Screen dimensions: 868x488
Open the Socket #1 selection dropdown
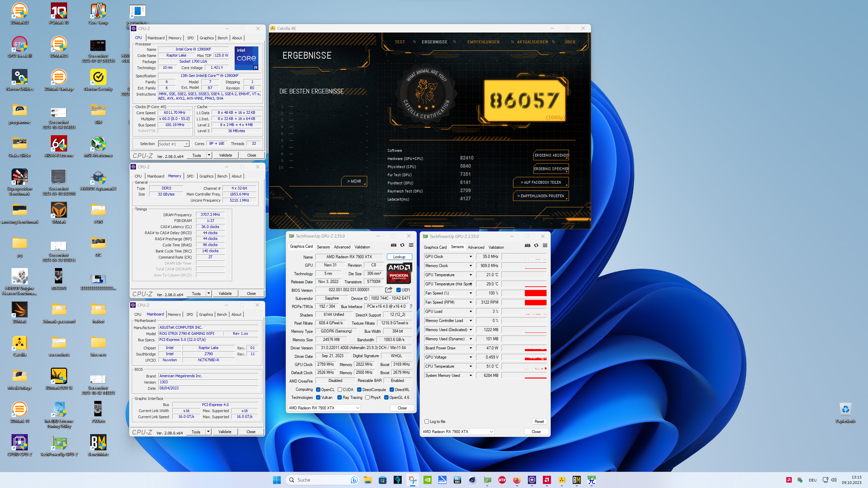click(x=174, y=144)
